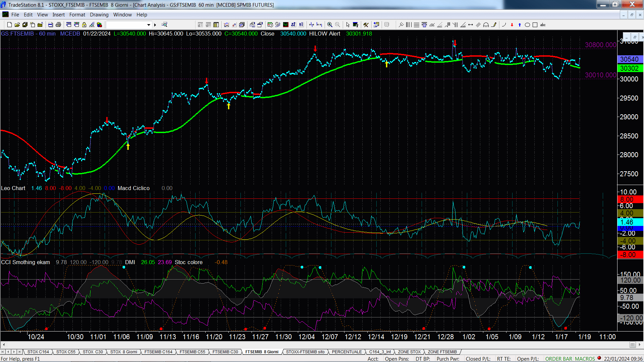The width and height of the screenshot is (644, 362).
Task: Select the horizontal lines drawing tool
Action: pyautogui.click(x=417, y=25)
